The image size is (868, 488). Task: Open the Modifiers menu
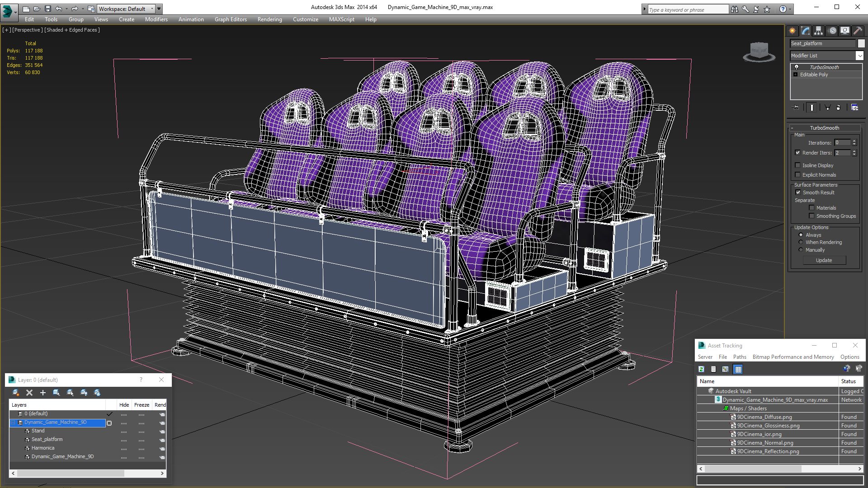156,19
